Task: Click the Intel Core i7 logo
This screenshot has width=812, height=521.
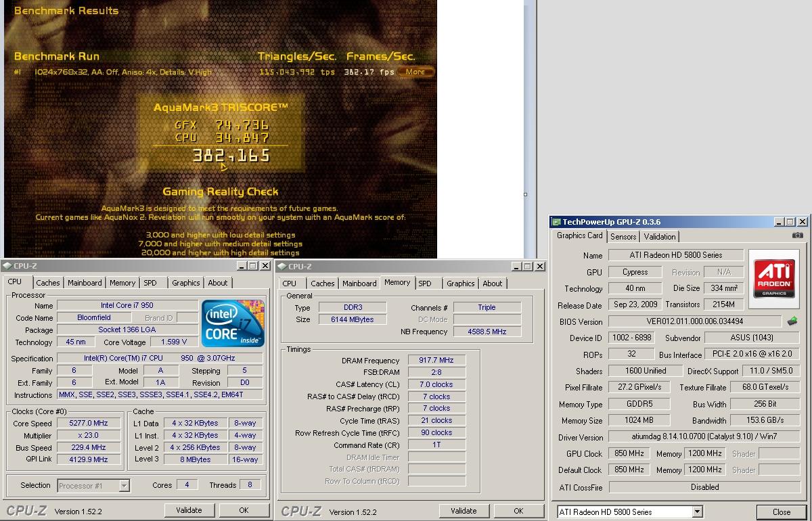Action: [x=233, y=323]
